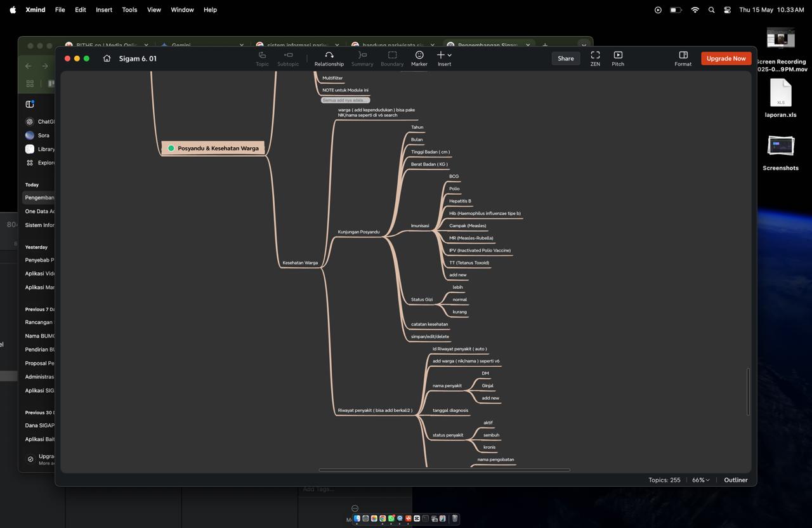The image size is (812, 528).
Task: Enter ZEN mode
Action: tap(595, 58)
